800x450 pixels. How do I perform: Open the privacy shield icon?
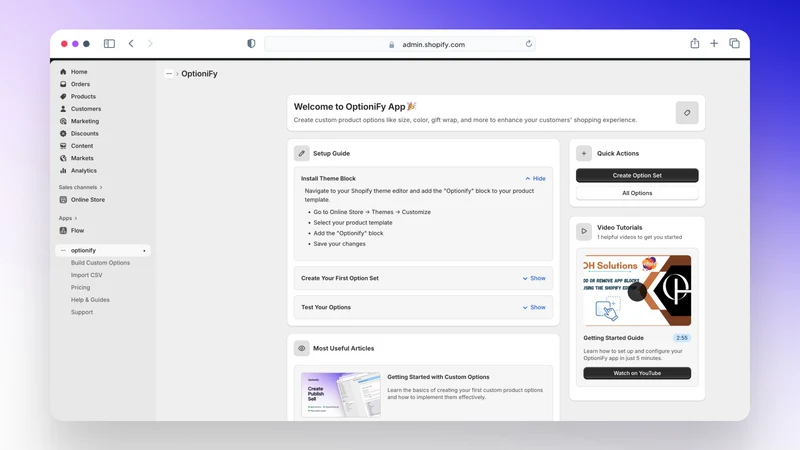[x=251, y=44]
